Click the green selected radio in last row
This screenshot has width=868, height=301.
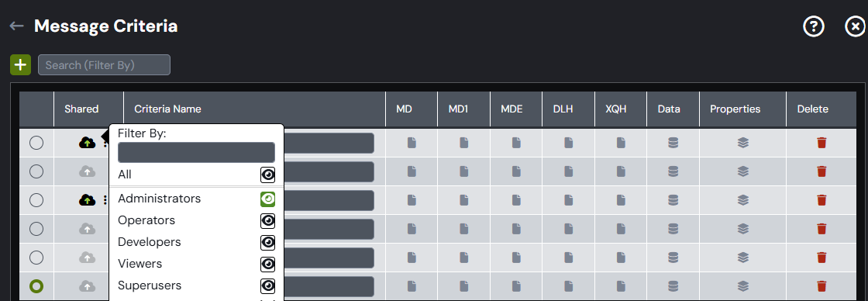tap(36, 286)
